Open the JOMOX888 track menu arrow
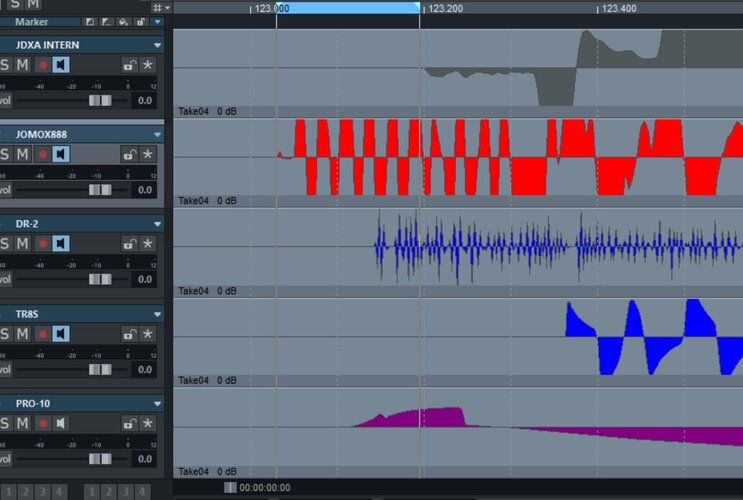The height and width of the screenshot is (500, 743). tap(157, 135)
